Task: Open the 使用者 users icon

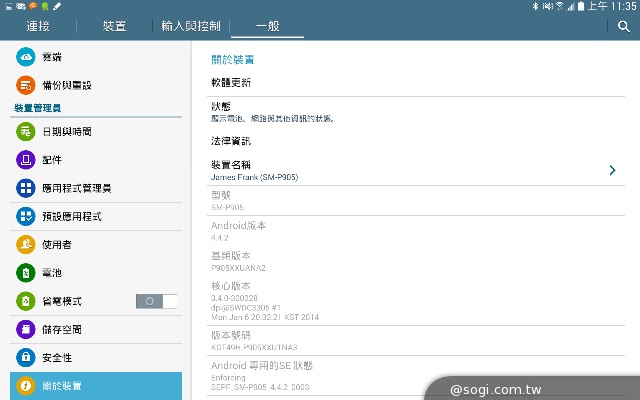Action: [26, 244]
